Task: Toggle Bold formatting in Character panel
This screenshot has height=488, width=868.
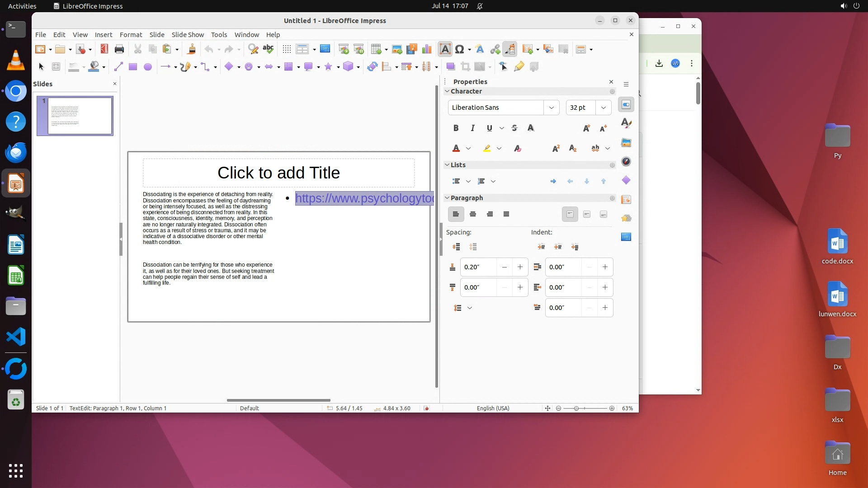Action: click(456, 128)
